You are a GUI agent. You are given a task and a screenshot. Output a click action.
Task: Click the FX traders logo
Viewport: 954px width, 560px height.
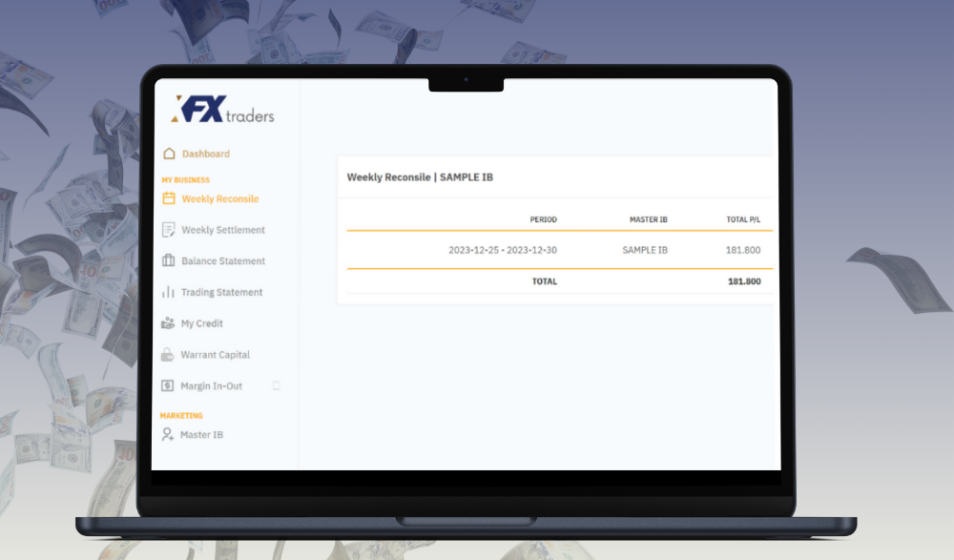[222, 111]
